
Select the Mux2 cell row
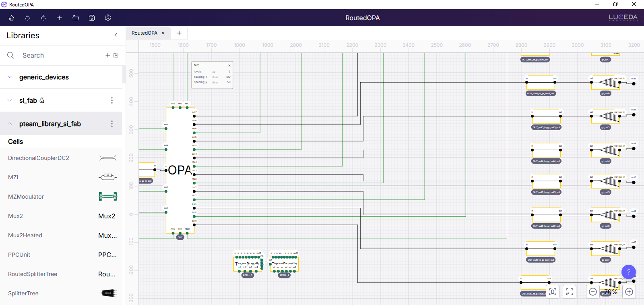61,216
